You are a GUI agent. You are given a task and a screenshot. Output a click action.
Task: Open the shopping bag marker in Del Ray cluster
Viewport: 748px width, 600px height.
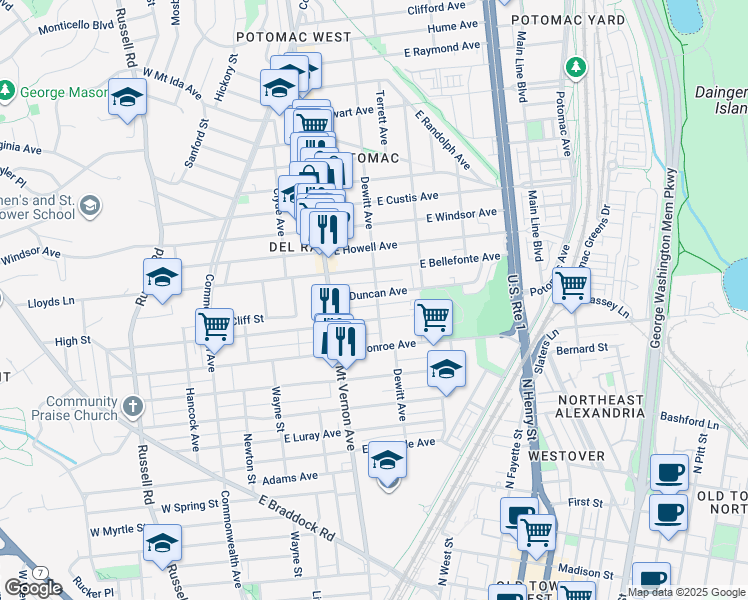click(x=309, y=174)
